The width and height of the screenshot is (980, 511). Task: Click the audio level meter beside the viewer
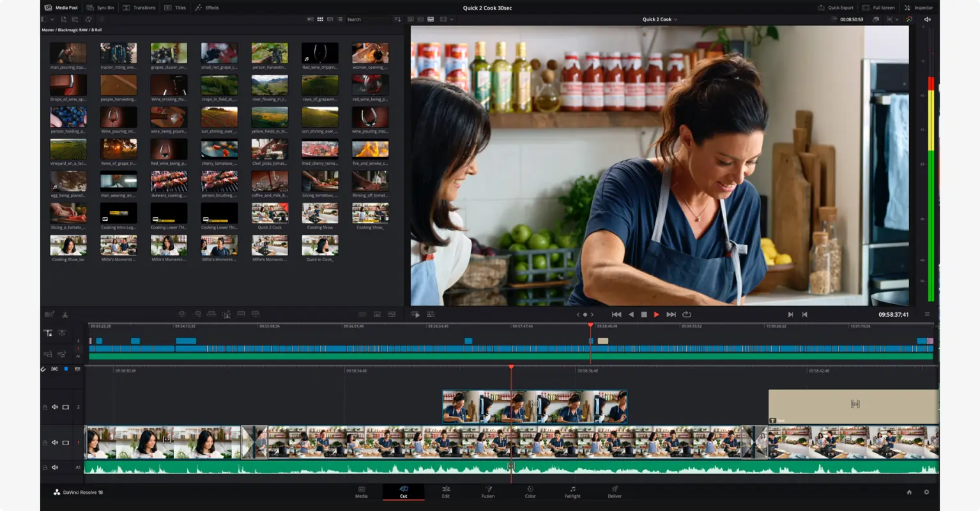click(x=931, y=185)
